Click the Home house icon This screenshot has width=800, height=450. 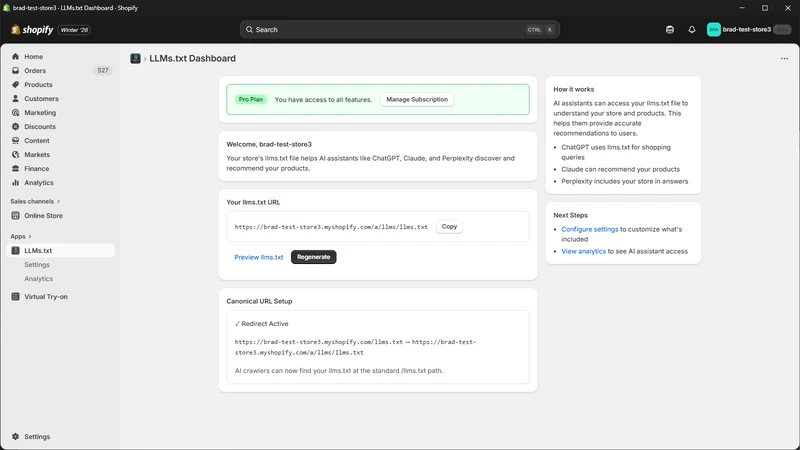pos(15,57)
